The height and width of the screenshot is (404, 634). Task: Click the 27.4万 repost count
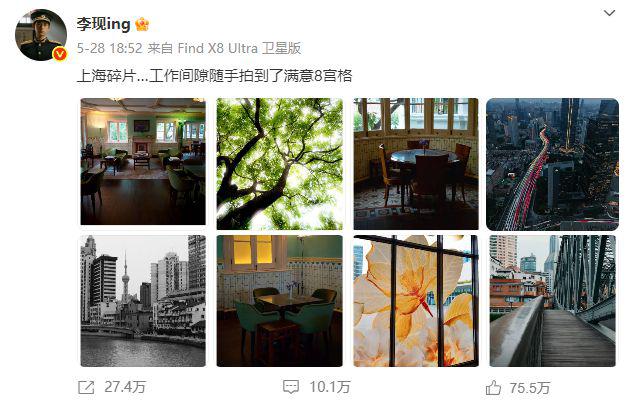[125, 387]
